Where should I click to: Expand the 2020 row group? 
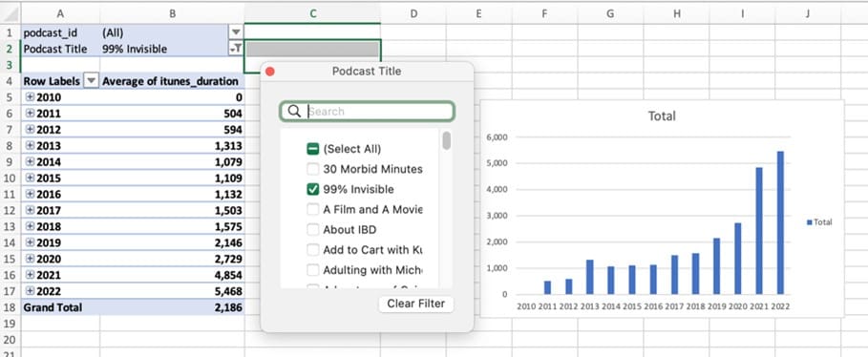30,259
